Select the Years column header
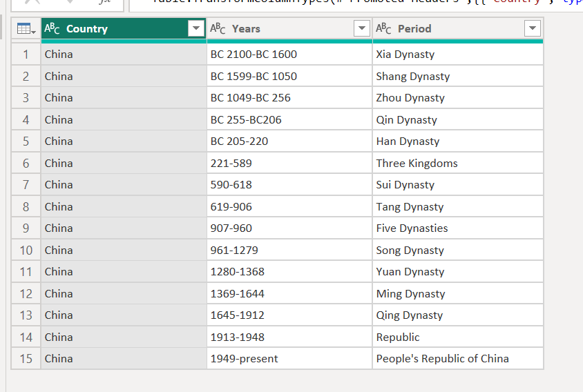This screenshot has width=583, height=392. click(x=289, y=28)
